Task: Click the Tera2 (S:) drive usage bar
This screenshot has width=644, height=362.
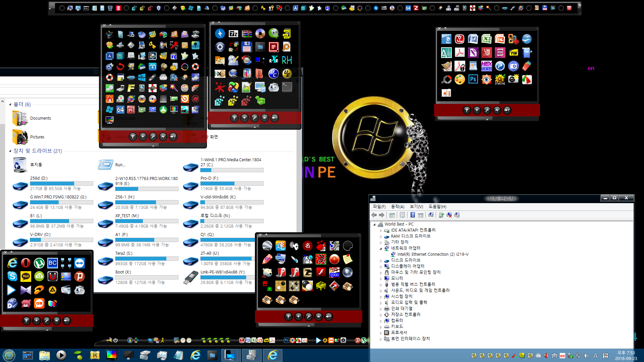Action: [x=147, y=258]
